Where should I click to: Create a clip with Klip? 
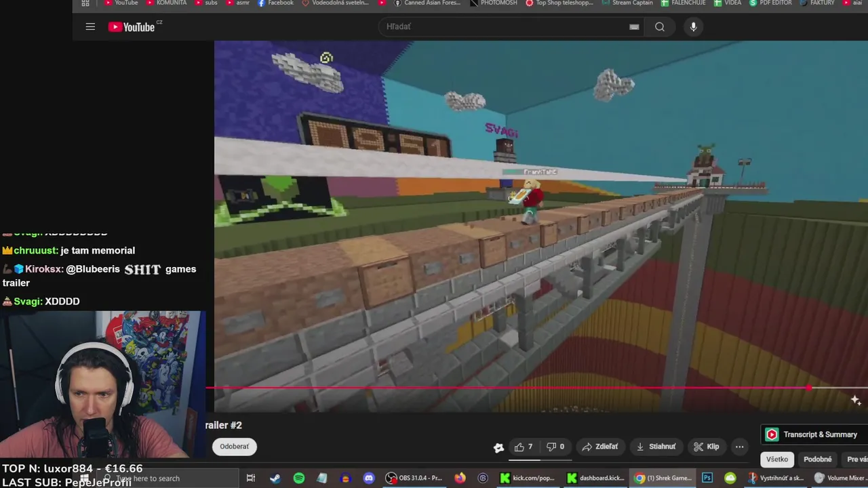(706, 447)
